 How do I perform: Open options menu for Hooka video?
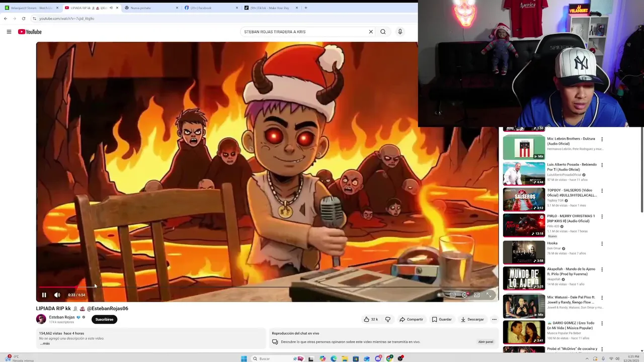602,244
